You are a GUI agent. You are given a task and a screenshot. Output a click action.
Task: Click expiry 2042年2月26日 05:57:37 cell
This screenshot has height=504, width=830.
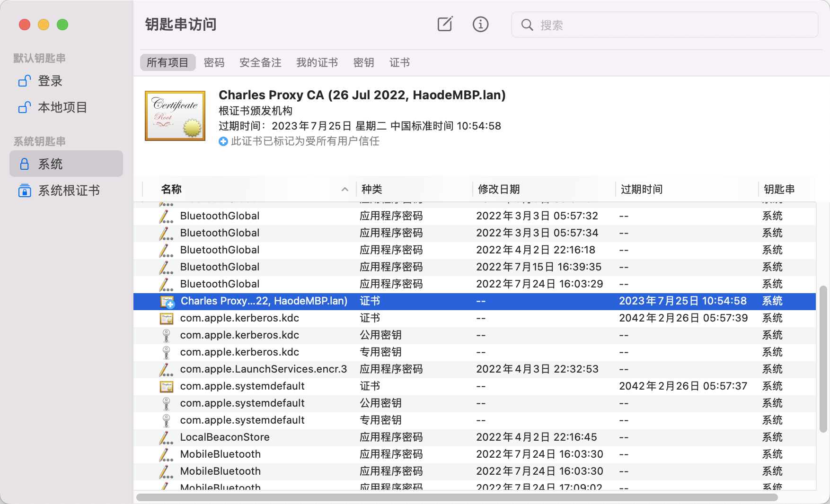(683, 386)
